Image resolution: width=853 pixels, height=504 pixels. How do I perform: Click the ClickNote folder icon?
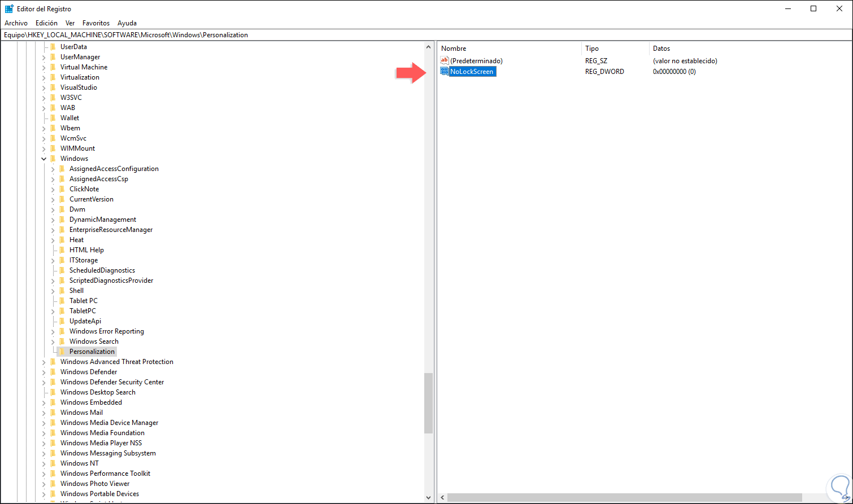(62, 189)
